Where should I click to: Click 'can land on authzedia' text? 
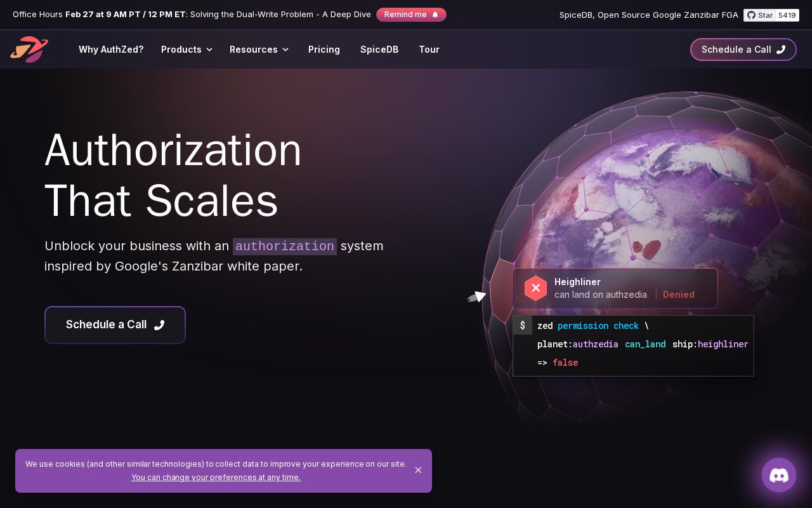click(x=601, y=295)
